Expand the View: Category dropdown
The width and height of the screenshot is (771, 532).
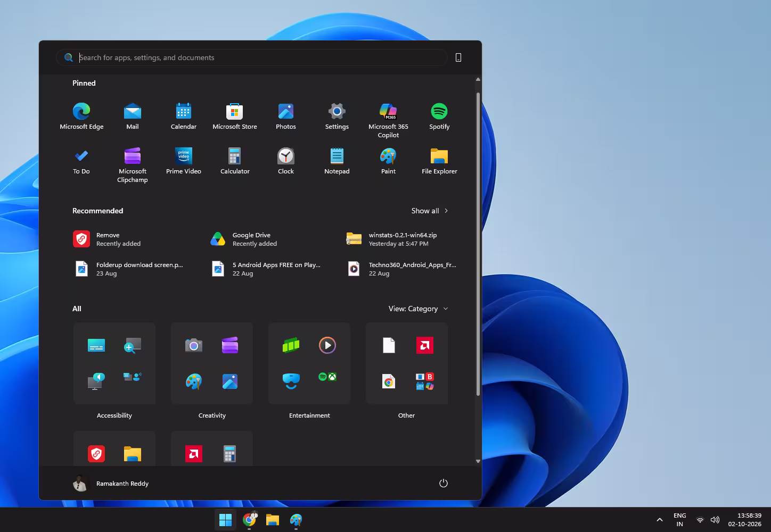tap(418, 309)
